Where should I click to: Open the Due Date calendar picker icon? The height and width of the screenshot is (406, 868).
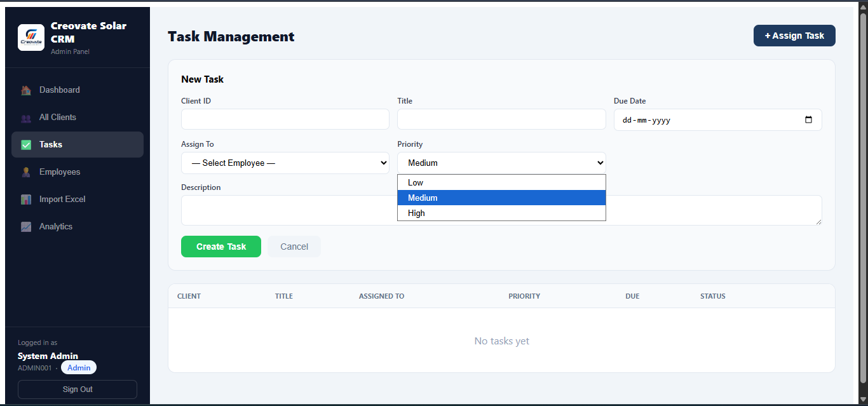[808, 119]
